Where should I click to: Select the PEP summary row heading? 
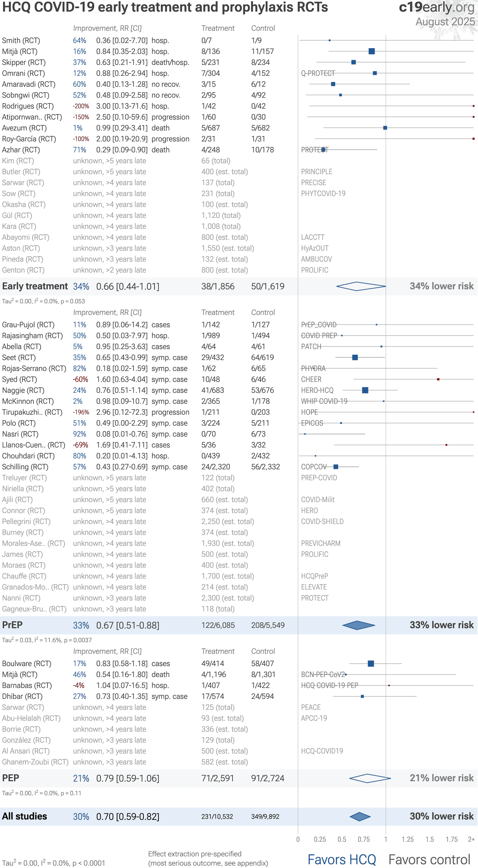pyautogui.click(x=11, y=778)
